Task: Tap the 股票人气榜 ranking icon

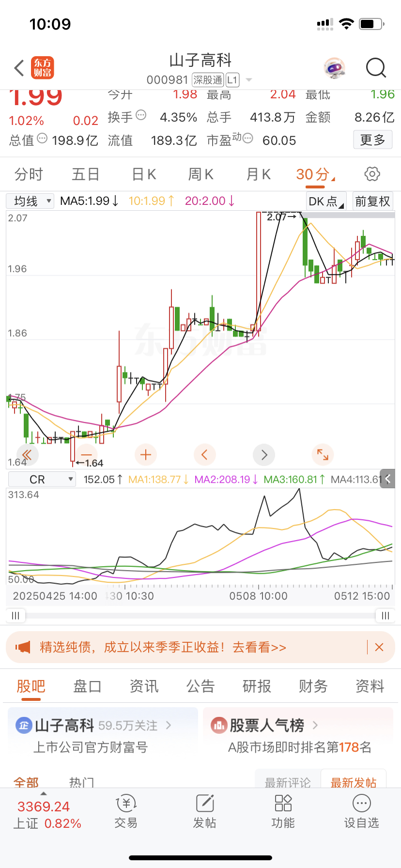Action: [x=219, y=726]
